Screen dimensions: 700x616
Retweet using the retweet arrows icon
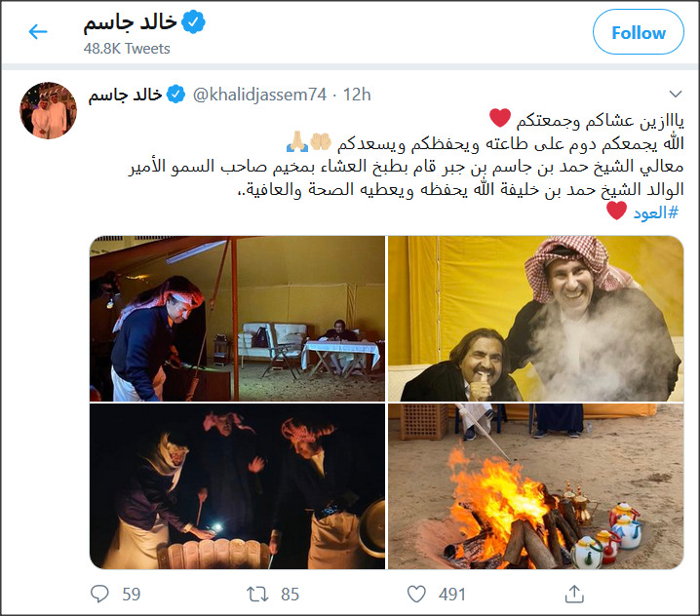click(x=257, y=595)
